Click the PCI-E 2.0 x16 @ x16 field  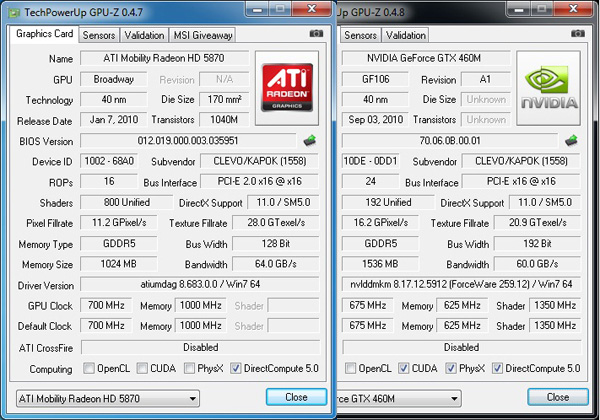pyautogui.click(x=259, y=181)
